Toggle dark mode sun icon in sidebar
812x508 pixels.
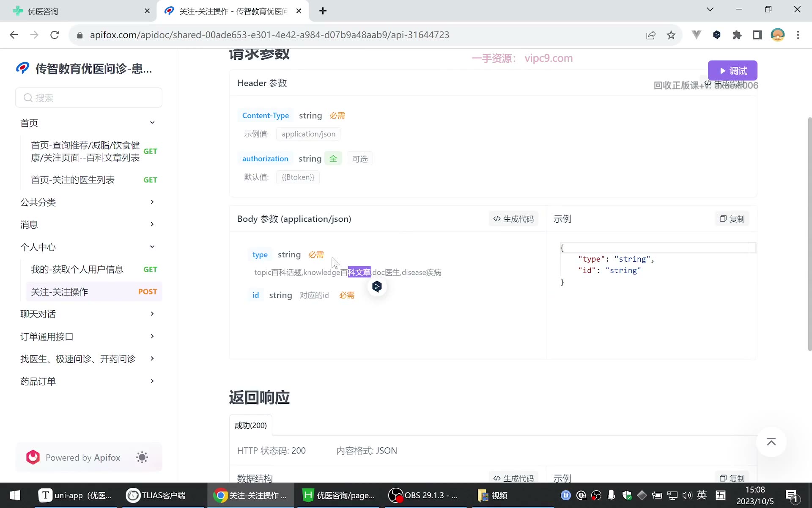pyautogui.click(x=142, y=457)
